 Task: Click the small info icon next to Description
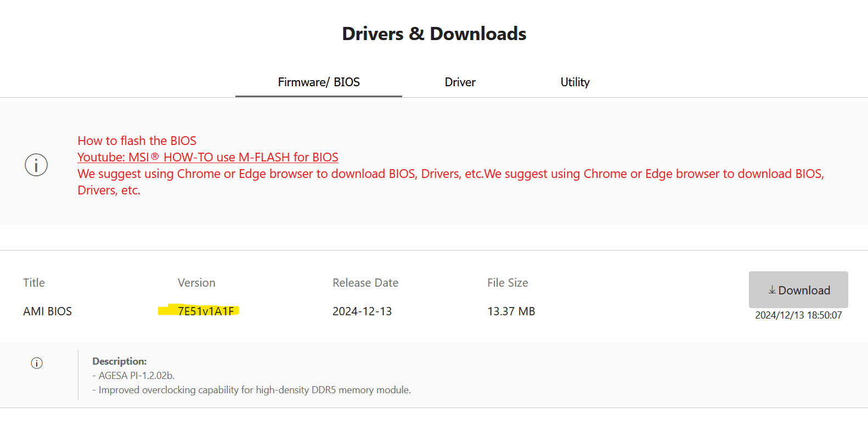(x=37, y=363)
